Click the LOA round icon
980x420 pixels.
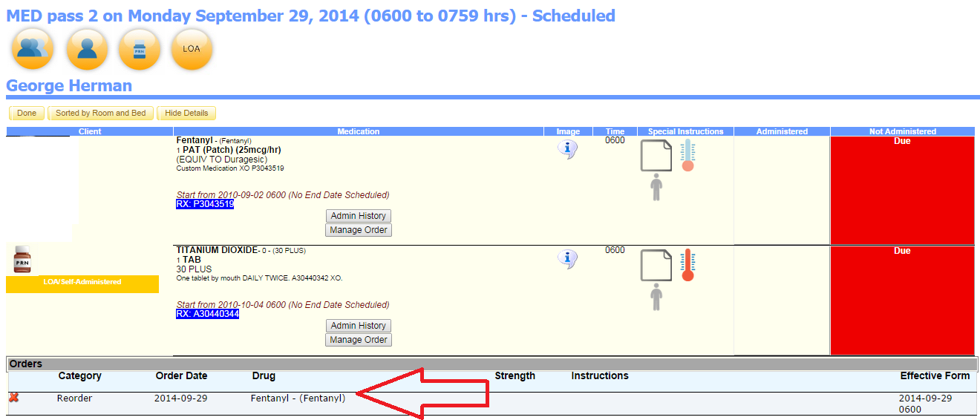coord(192,49)
